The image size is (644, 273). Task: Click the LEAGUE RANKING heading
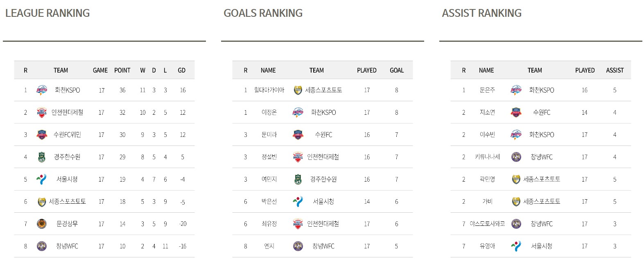click(x=47, y=13)
